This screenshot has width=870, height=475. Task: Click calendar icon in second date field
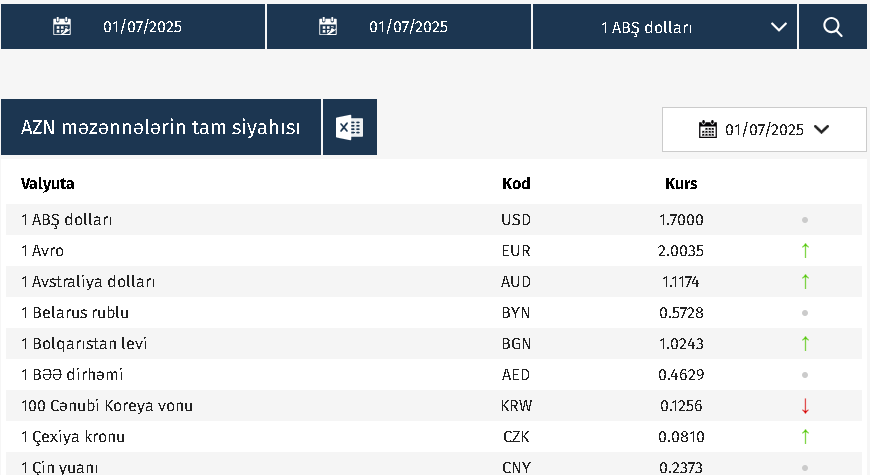[328, 27]
